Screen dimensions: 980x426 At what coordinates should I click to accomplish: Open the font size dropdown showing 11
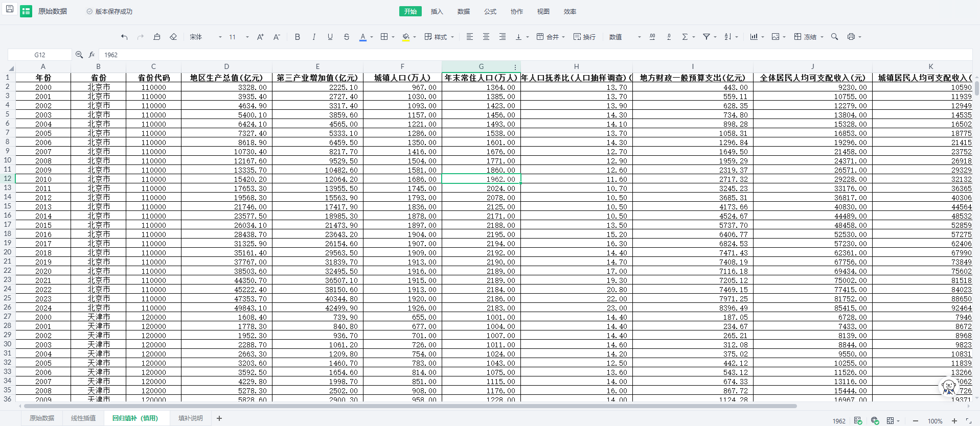pos(239,37)
